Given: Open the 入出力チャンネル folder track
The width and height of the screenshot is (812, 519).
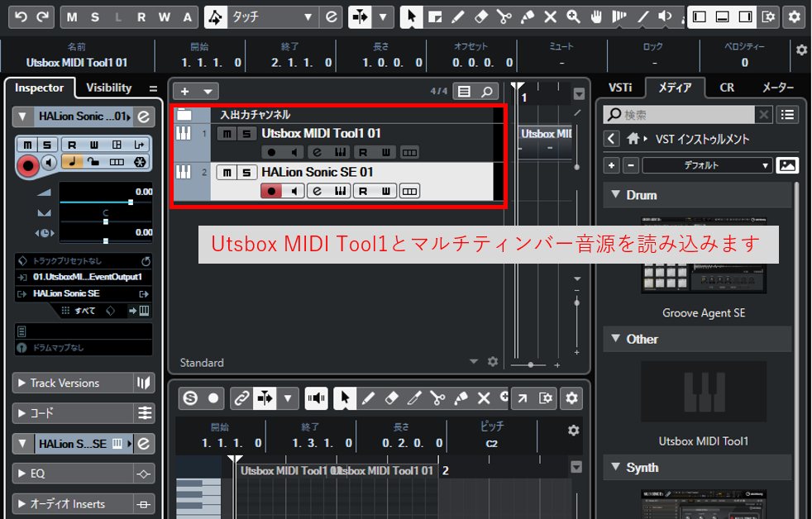Looking at the screenshot, I should tap(185, 114).
